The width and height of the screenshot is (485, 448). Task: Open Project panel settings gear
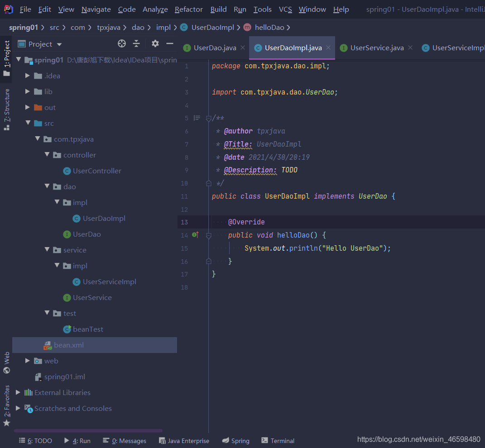point(155,43)
